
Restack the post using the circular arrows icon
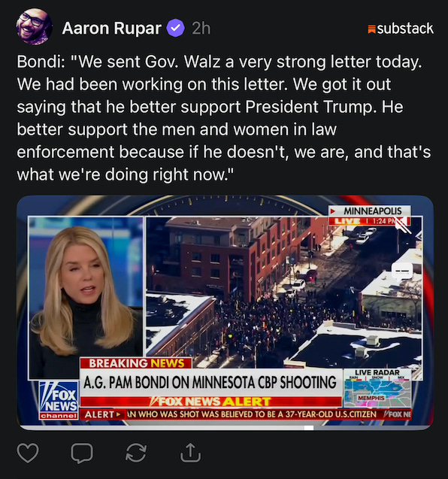tap(136, 453)
